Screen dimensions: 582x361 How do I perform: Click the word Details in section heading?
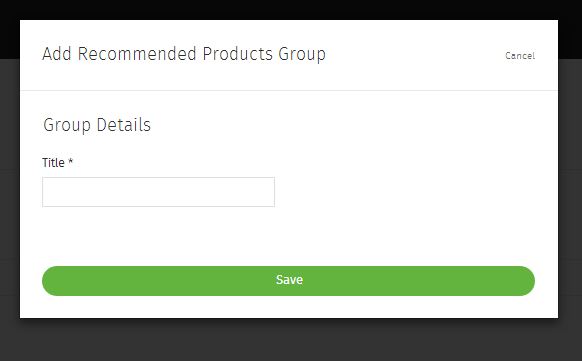pos(124,125)
